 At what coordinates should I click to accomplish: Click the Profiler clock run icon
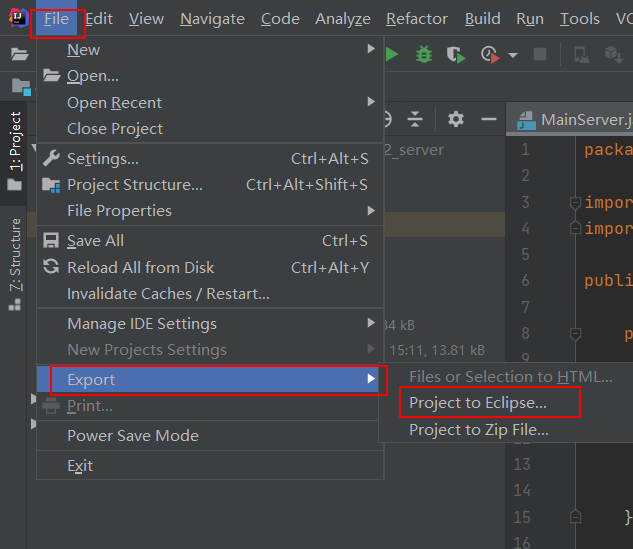[490, 54]
